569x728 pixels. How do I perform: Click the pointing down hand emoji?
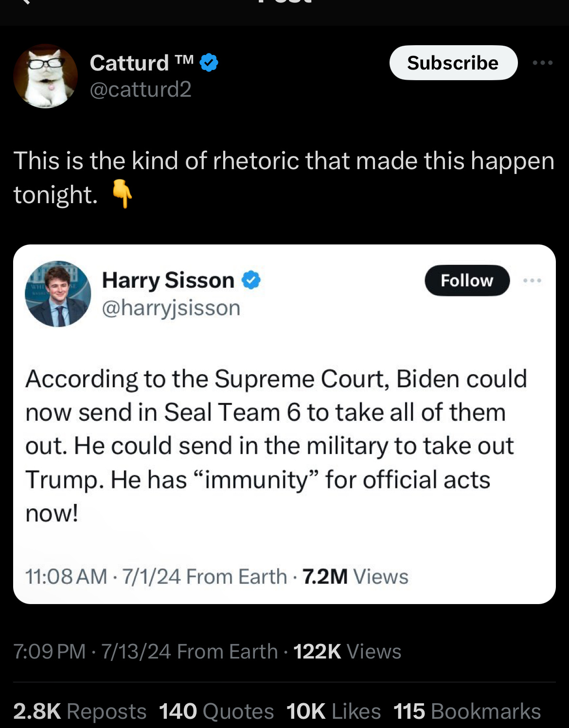[x=122, y=194]
